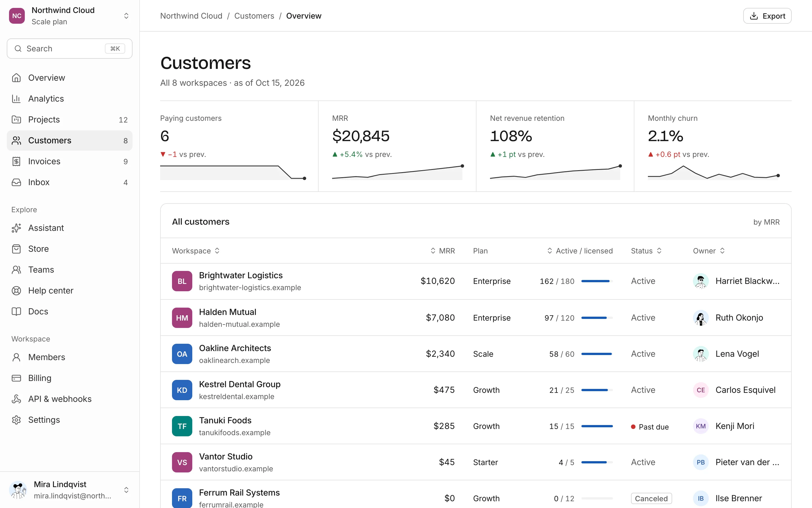Click the OA Oakline Architects badge
This screenshot has width=812, height=508.
182,354
